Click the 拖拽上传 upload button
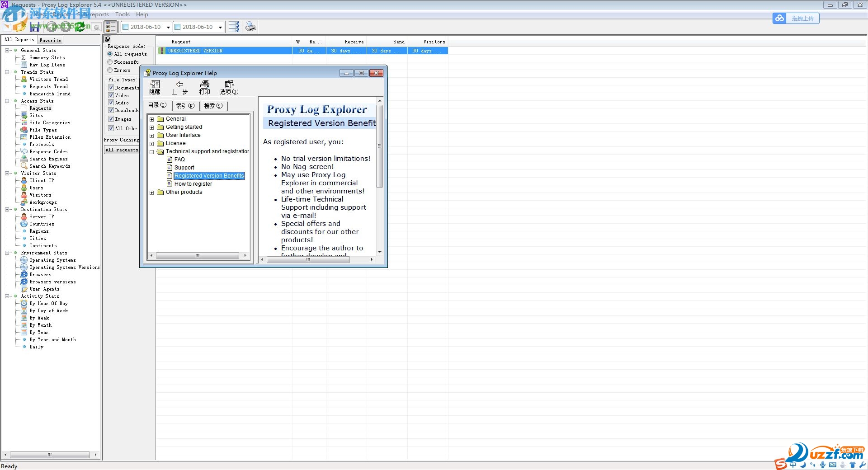 pyautogui.click(x=802, y=19)
